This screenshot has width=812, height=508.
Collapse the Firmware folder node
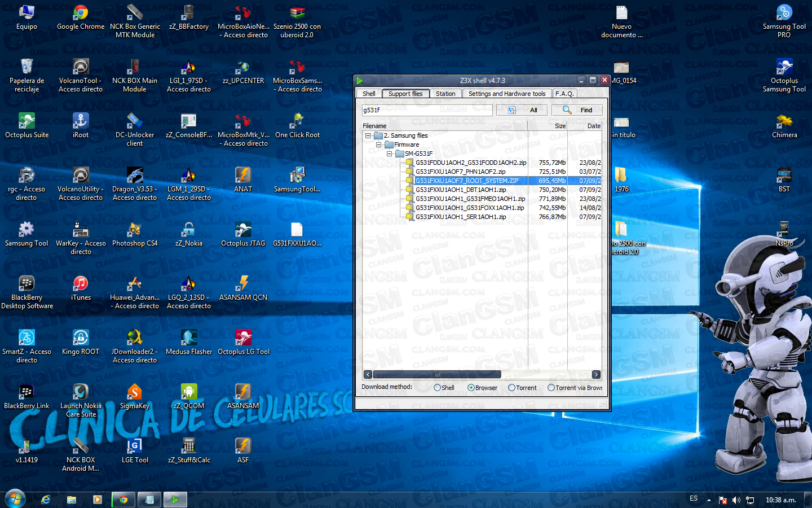(379, 144)
